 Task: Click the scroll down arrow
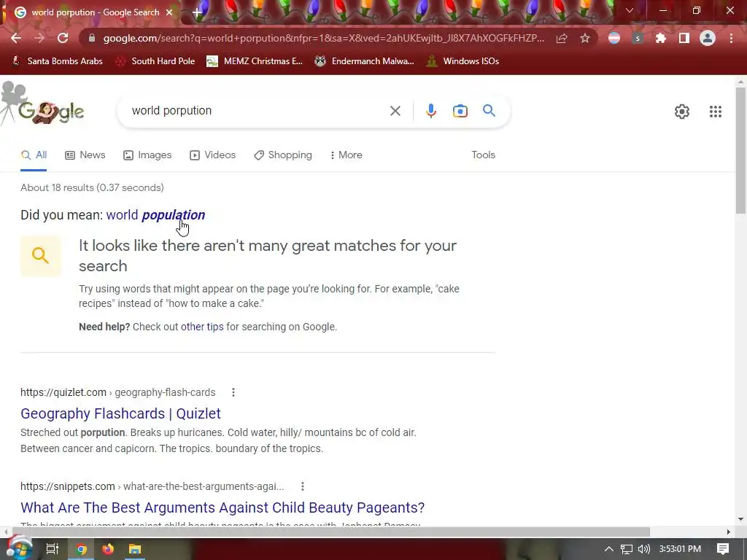click(x=740, y=519)
